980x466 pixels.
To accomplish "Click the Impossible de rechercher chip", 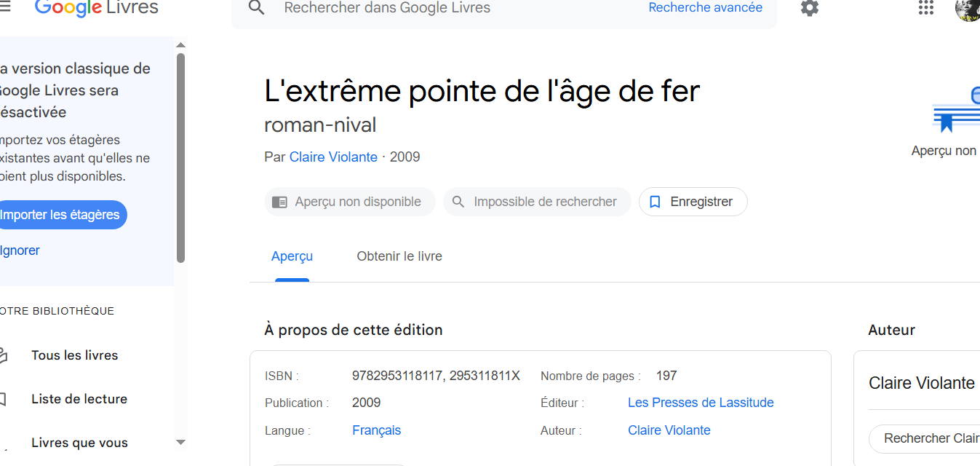I will pos(537,202).
